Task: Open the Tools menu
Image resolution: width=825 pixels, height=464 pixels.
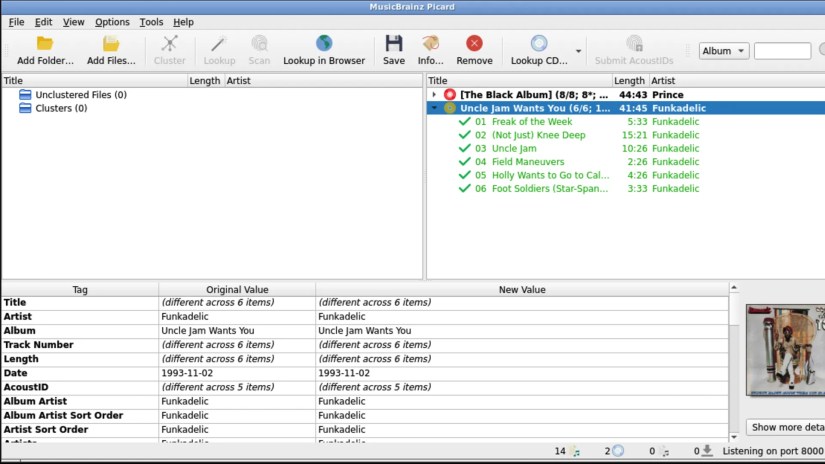Action: point(151,22)
